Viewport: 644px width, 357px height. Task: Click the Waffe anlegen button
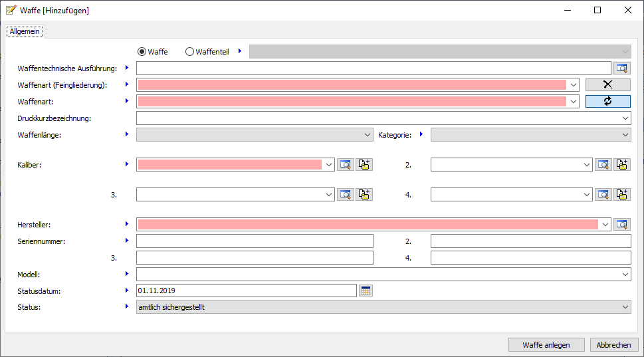click(547, 344)
